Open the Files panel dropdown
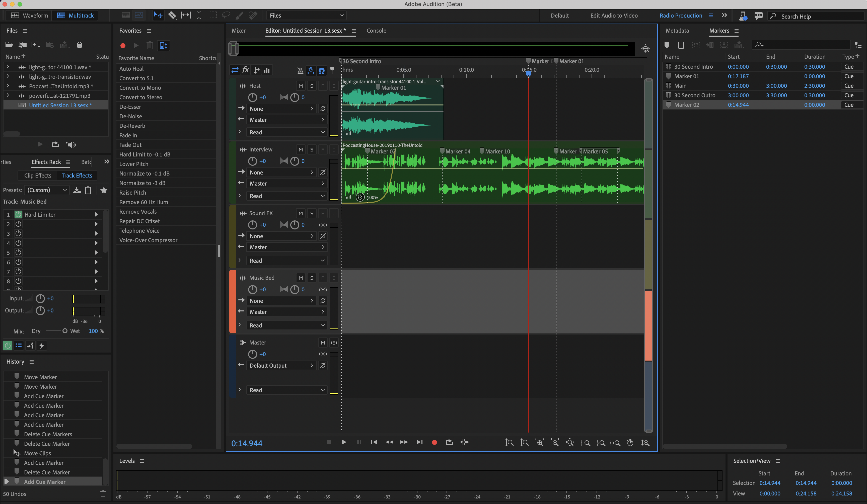 pyautogui.click(x=306, y=15)
